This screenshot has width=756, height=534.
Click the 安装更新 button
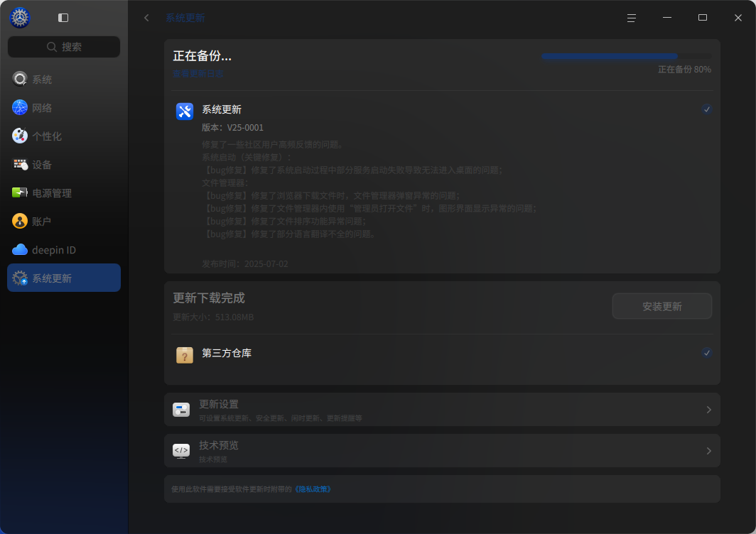(662, 306)
